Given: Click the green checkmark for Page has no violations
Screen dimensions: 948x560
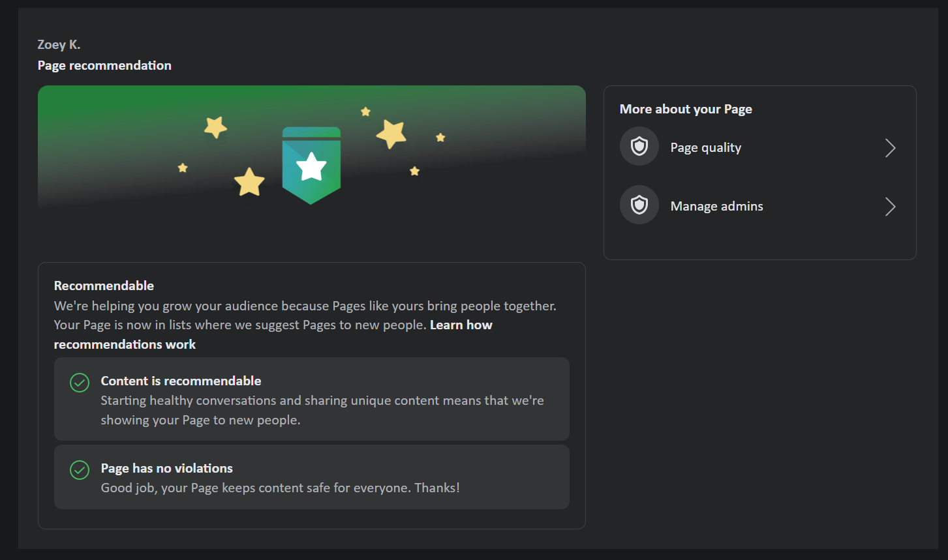Looking at the screenshot, I should pyautogui.click(x=80, y=469).
